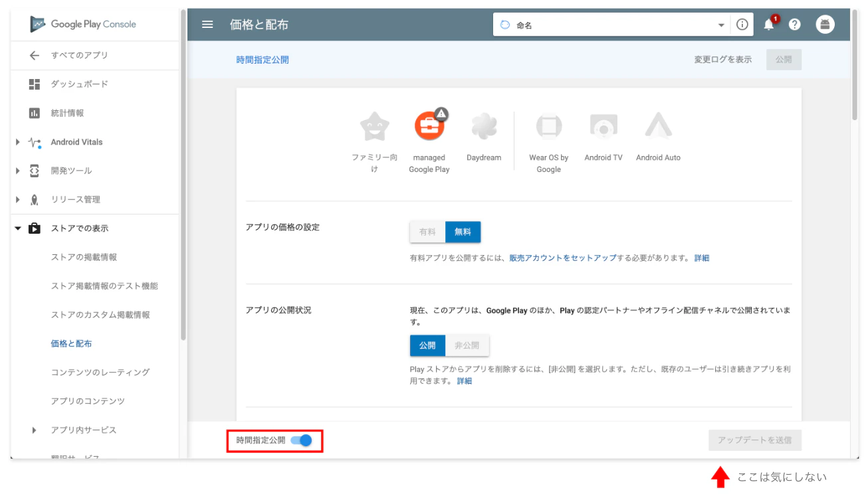This screenshot has height=498, width=868.
Task: Collapse the ストアでの表示 section
Action: [19, 228]
